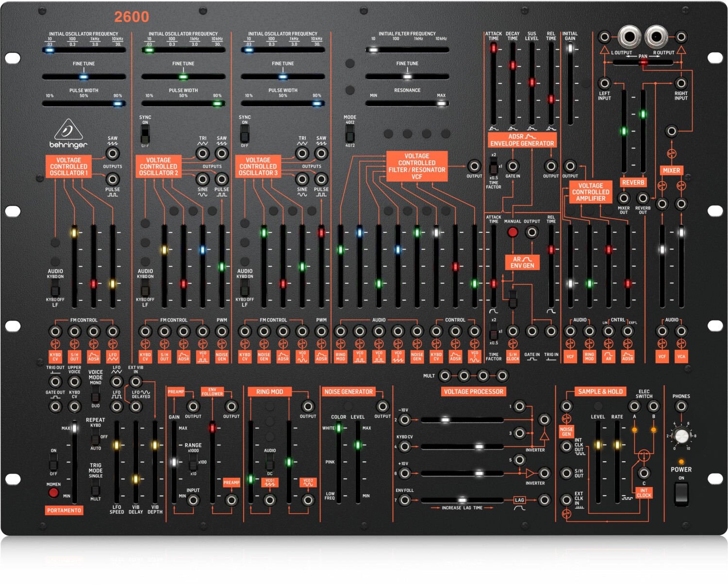The width and height of the screenshot is (728, 585).
Task: Click the PHONES jack
Action: pyautogui.click(x=681, y=406)
